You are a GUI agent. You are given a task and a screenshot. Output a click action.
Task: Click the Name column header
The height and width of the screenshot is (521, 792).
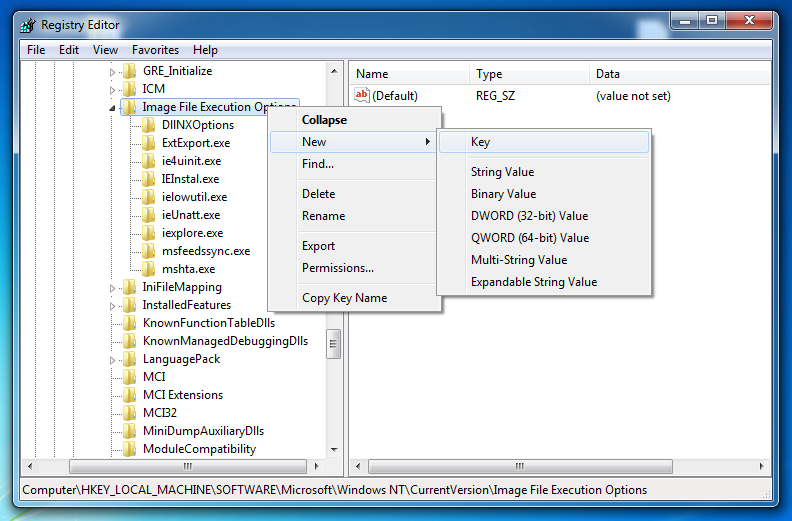pos(410,74)
